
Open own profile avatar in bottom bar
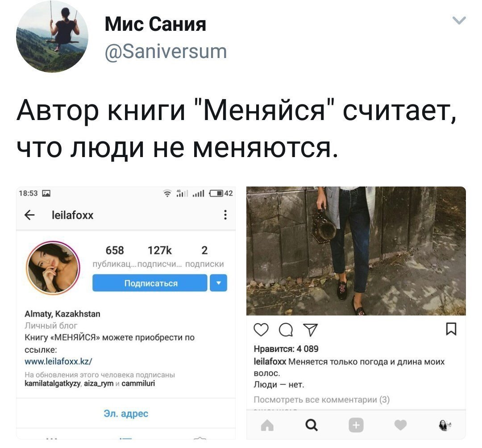tap(445, 425)
